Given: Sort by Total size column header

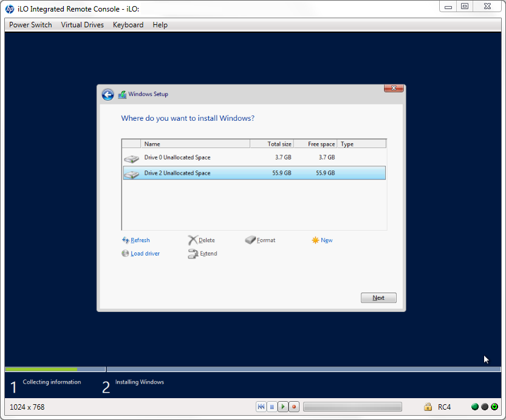Looking at the screenshot, I should click(272, 144).
